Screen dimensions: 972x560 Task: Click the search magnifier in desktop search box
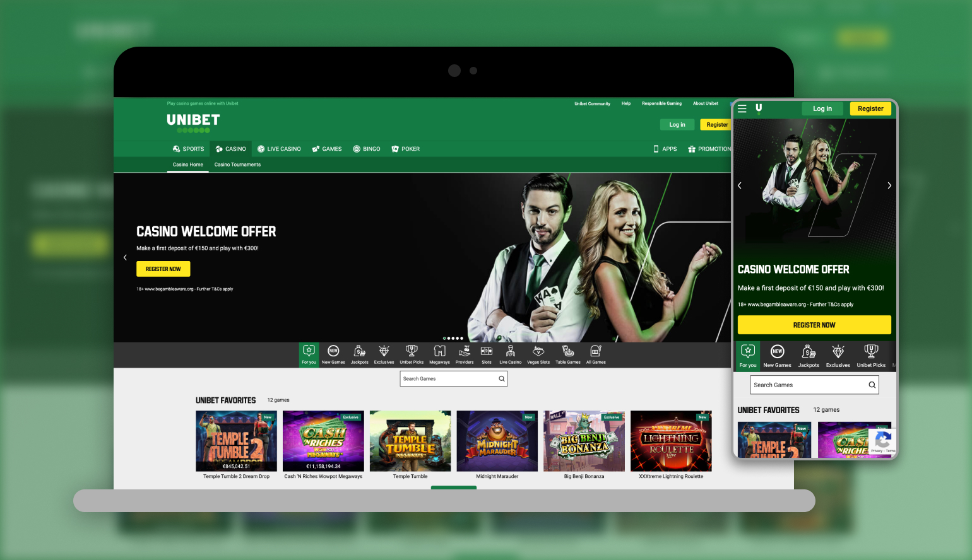tap(502, 379)
